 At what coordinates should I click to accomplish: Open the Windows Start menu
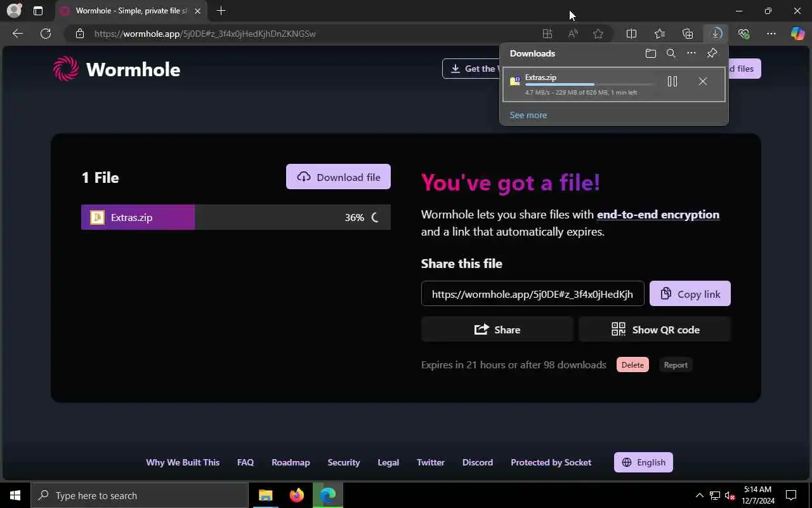(x=15, y=495)
